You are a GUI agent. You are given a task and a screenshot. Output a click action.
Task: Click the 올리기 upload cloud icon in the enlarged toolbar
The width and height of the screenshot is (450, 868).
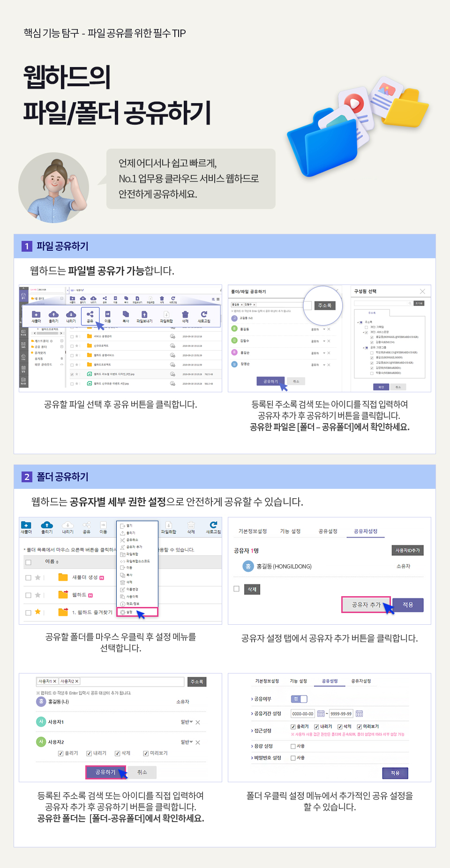point(54,314)
